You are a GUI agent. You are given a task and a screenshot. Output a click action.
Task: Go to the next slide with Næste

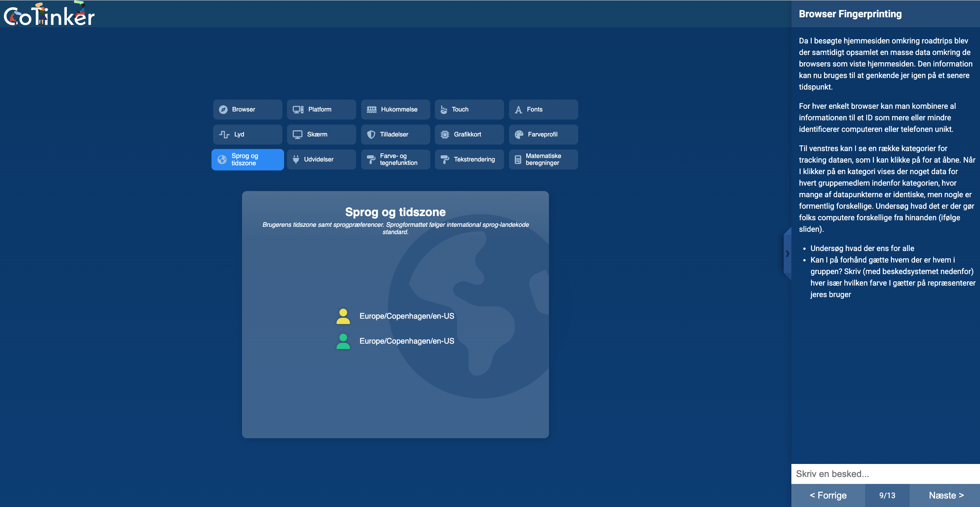[946, 495]
